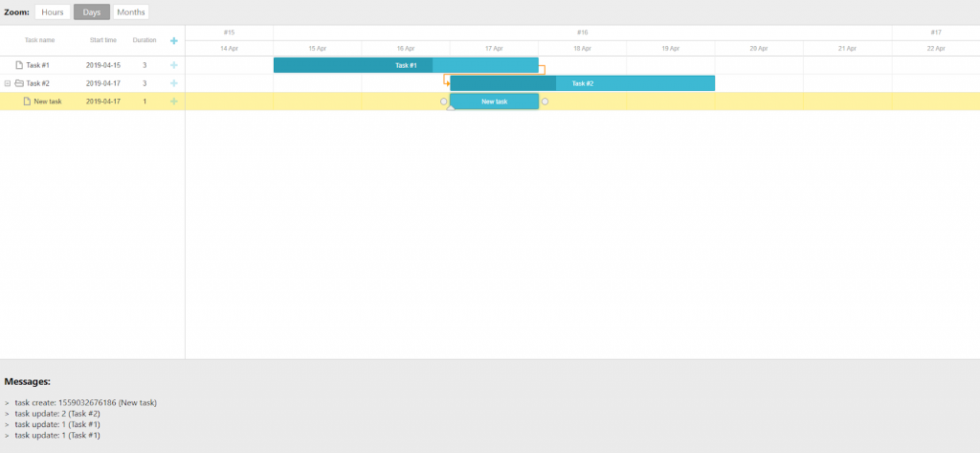This screenshot has height=453, width=980.
Task: Select the New task row name in grid
Action: pyautogui.click(x=48, y=102)
